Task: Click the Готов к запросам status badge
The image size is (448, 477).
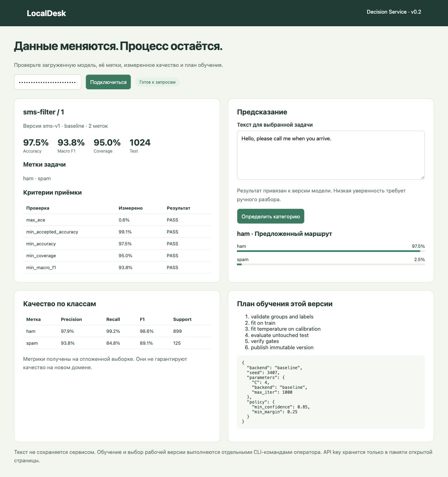Action: (x=157, y=82)
